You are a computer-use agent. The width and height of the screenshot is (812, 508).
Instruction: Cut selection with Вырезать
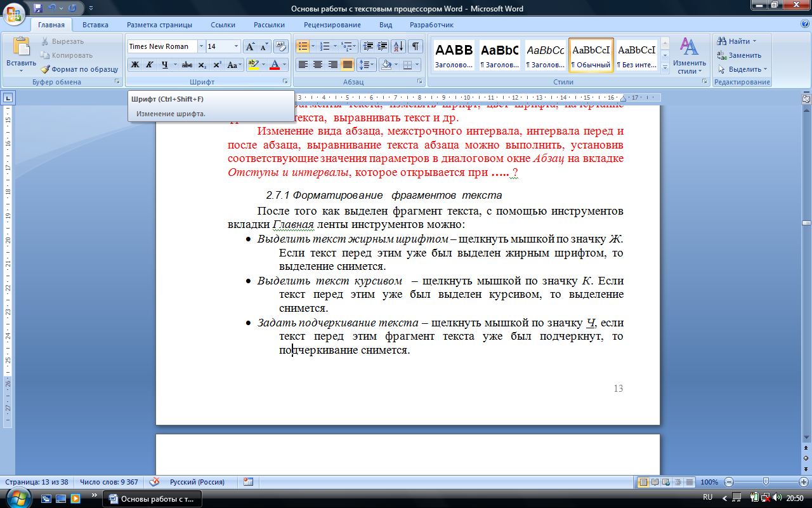coord(62,41)
